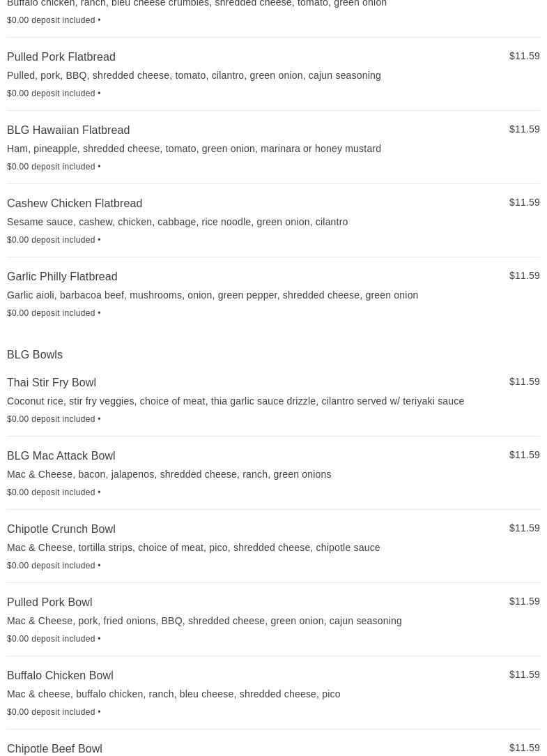Click the Pulled Pork Flatbread price

(524, 56)
